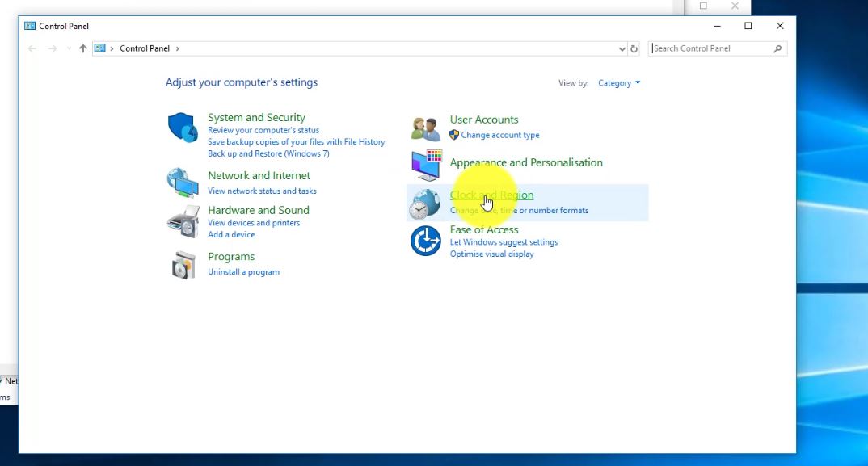Open Hardware and Sound category
The width and height of the screenshot is (868, 466).
coord(259,210)
